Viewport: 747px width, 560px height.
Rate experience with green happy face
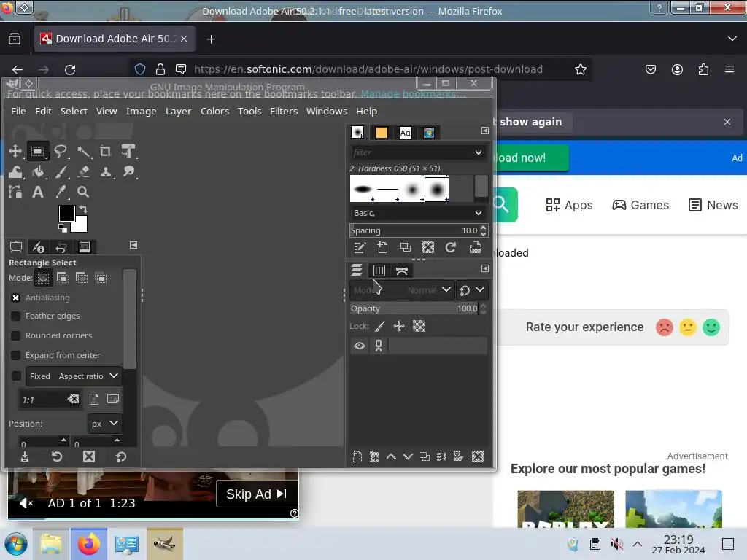tap(711, 327)
